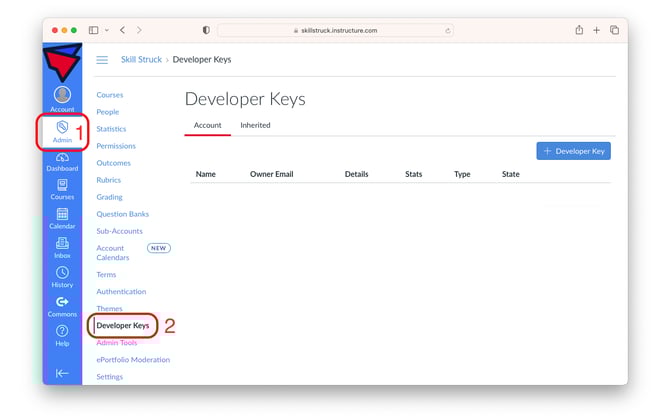Viewport: 670px width, 420px height.
Task: Open the Calendar icon in global nav
Action: coord(62,214)
